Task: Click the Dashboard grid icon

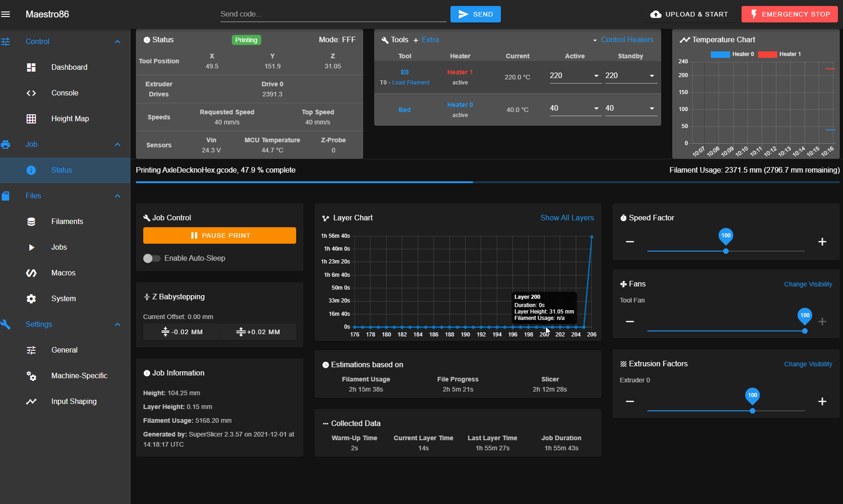Action: point(31,67)
